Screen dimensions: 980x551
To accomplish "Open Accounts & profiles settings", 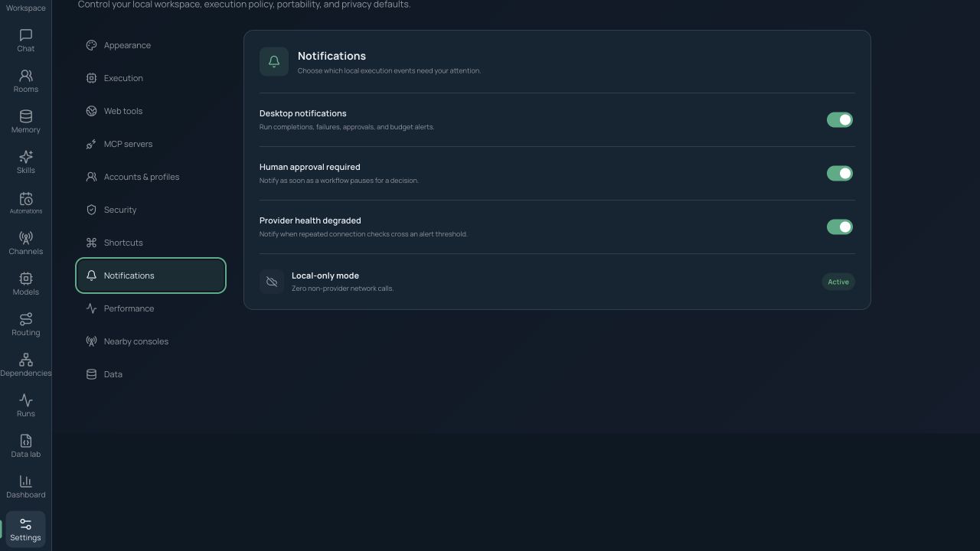I will pos(151,177).
